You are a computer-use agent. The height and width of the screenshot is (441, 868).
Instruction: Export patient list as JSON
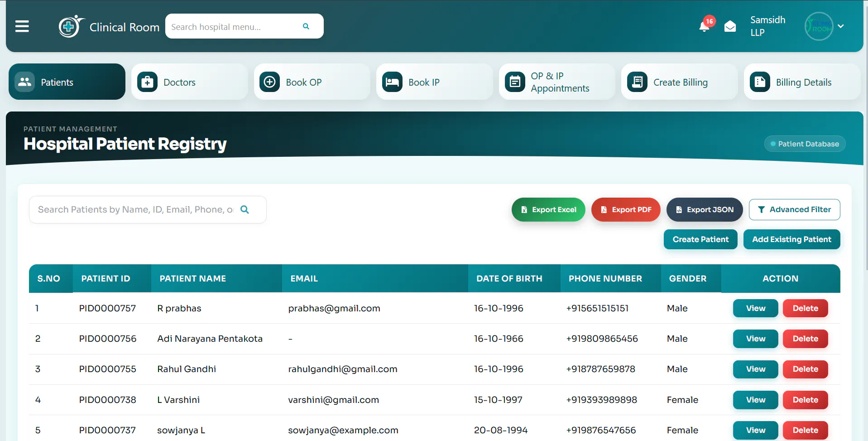click(x=705, y=209)
